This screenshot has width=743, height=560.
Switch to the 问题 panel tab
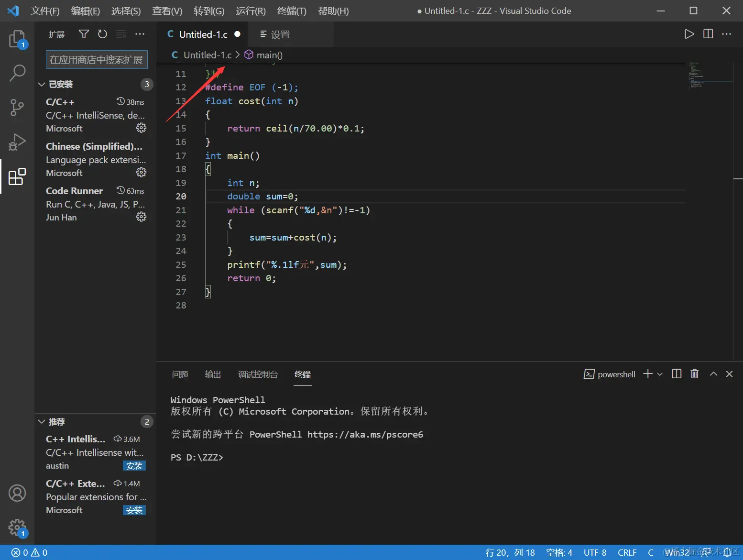click(180, 374)
